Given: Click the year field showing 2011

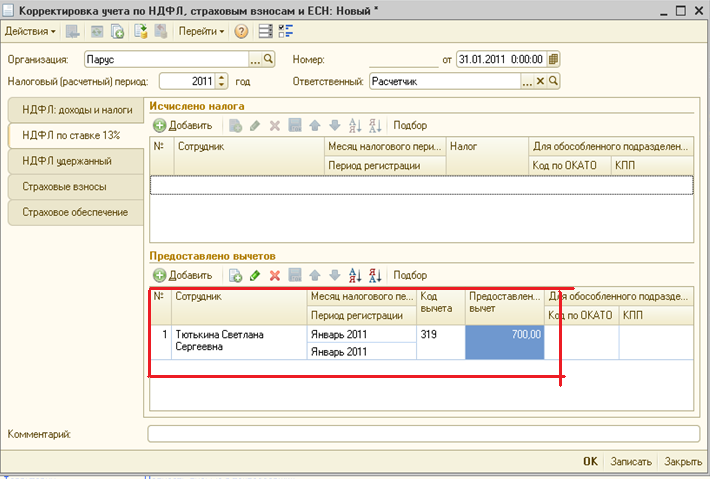Looking at the screenshot, I should coord(187,81).
